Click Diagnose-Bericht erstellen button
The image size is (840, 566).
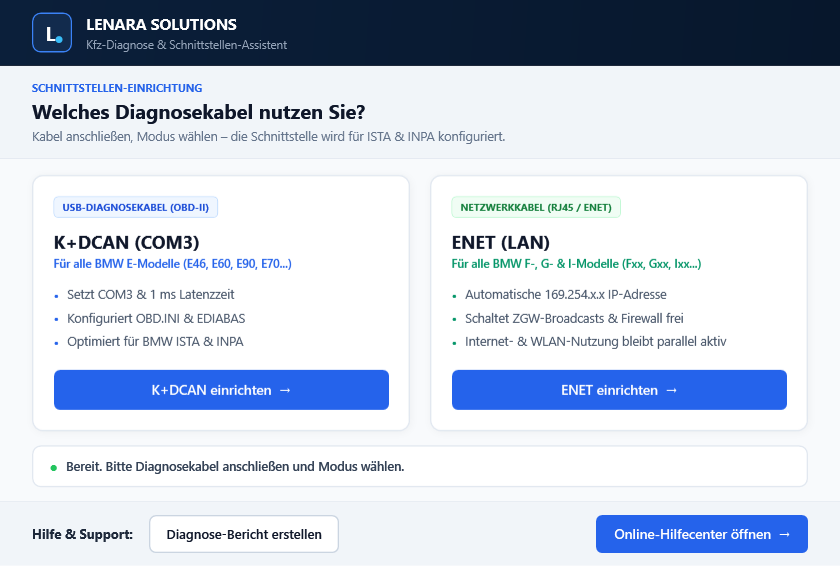[244, 534]
